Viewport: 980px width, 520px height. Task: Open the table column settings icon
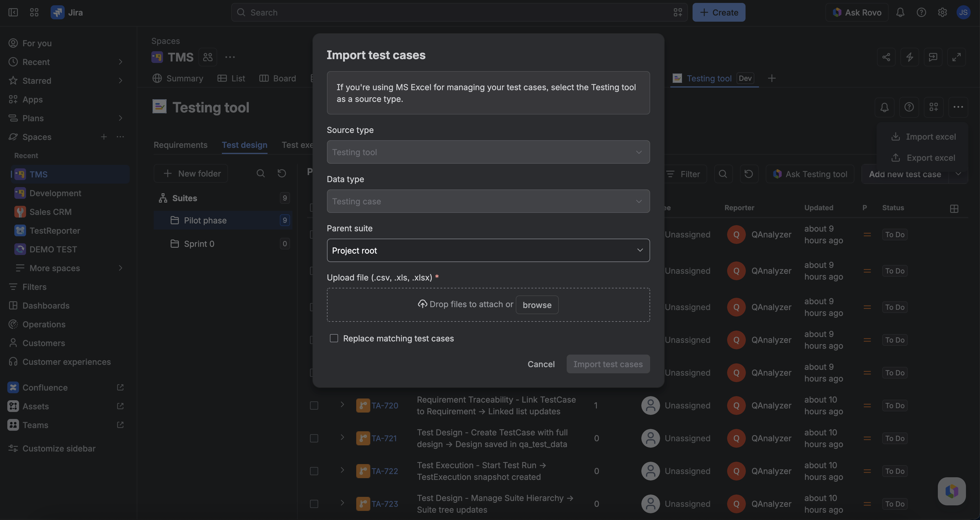coord(954,208)
